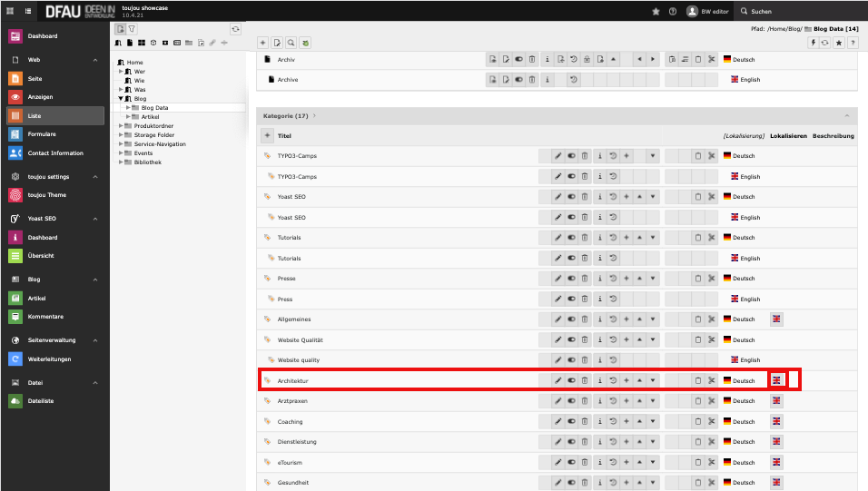Open the bookmarks star in the top bar
This screenshot has width=868, height=491.
(x=656, y=12)
